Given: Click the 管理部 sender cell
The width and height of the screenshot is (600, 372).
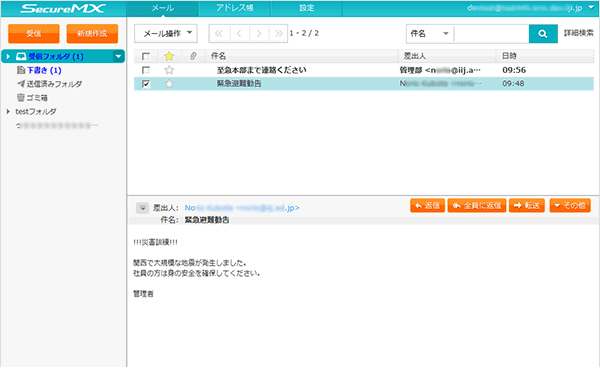Looking at the screenshot, I should point(440,70).
